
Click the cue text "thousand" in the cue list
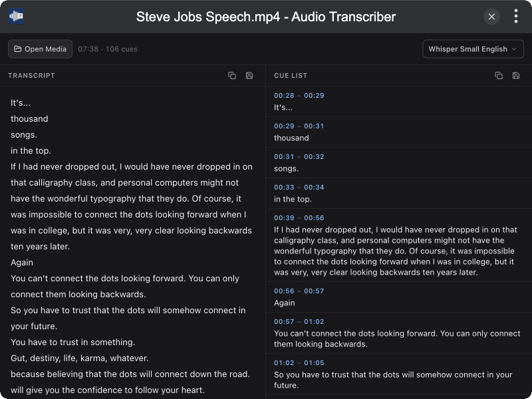tap(291, 138)
